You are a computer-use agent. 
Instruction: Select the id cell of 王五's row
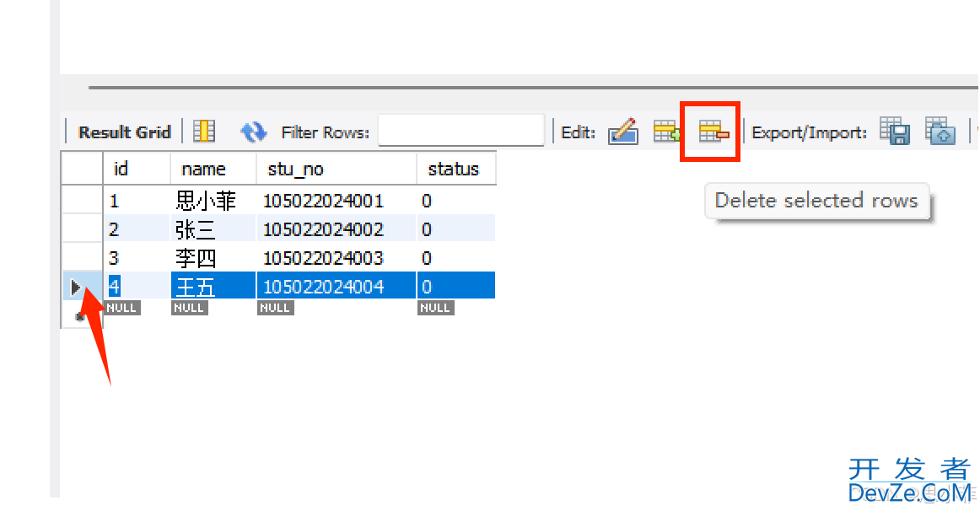(x=137, y=286)
